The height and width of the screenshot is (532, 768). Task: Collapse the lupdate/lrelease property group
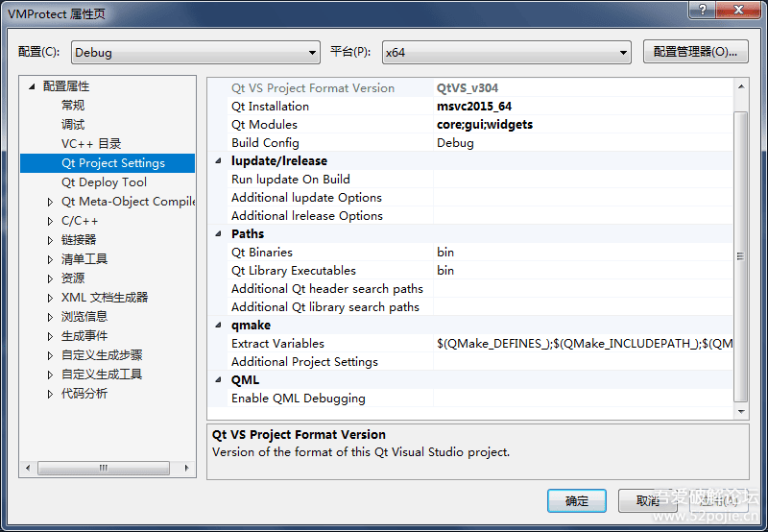[219, 160]
